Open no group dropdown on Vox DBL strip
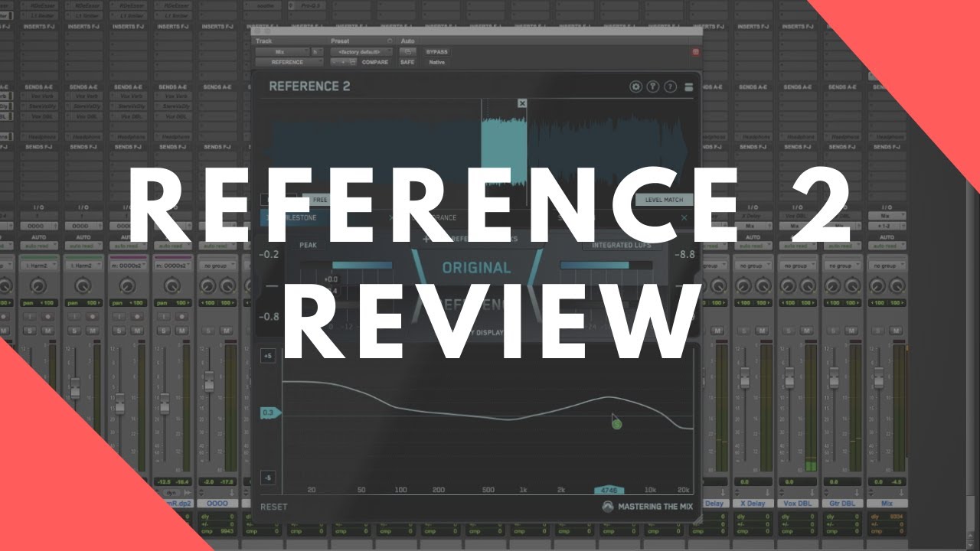980x551 pixels. [x=796, y=266]
